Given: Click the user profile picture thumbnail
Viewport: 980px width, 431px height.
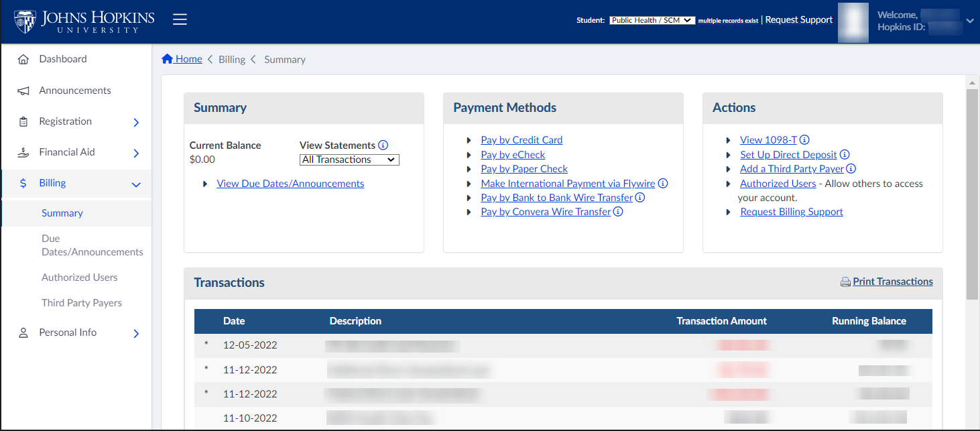Looking at the screenshot, I should point(853,22).
